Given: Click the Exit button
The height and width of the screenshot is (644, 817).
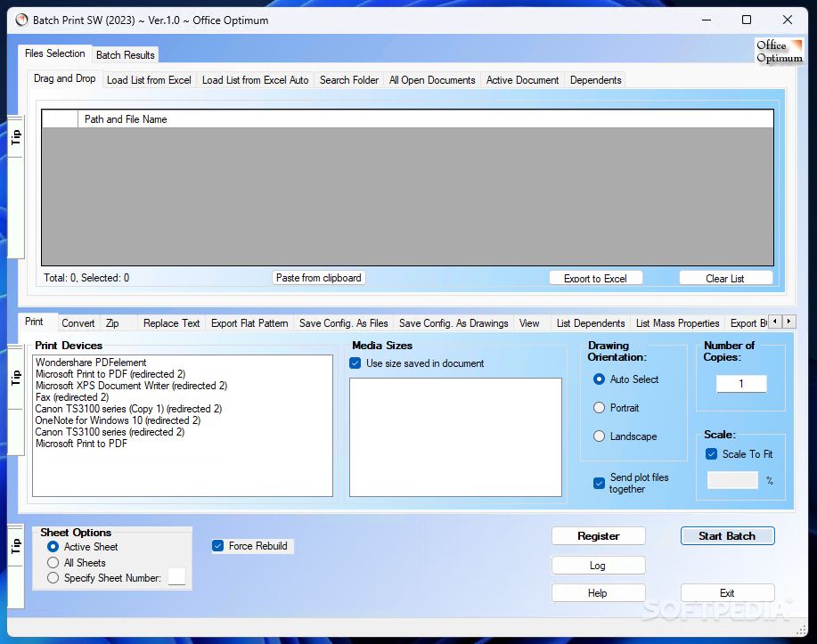Looking at the screenshot, I should pos(727,593).
